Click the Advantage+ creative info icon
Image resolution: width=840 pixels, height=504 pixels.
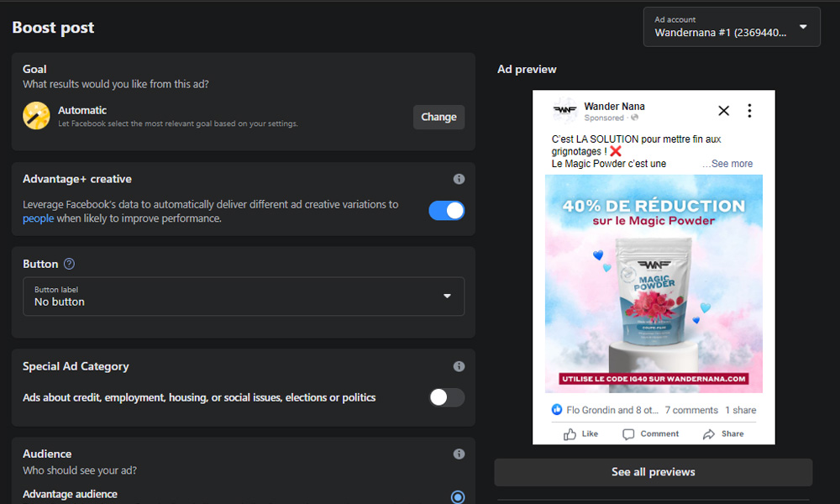click(x=459, y=179)
